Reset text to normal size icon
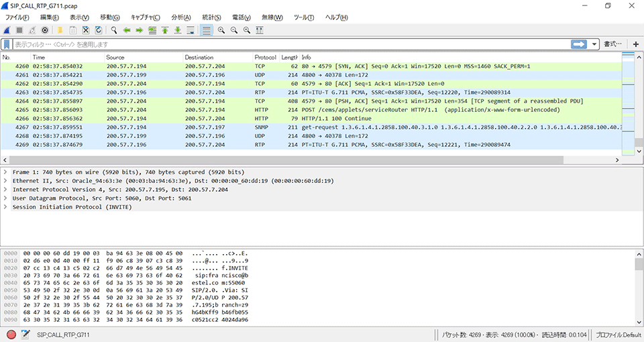Screen dimensions: 644x342 (247, 30)
